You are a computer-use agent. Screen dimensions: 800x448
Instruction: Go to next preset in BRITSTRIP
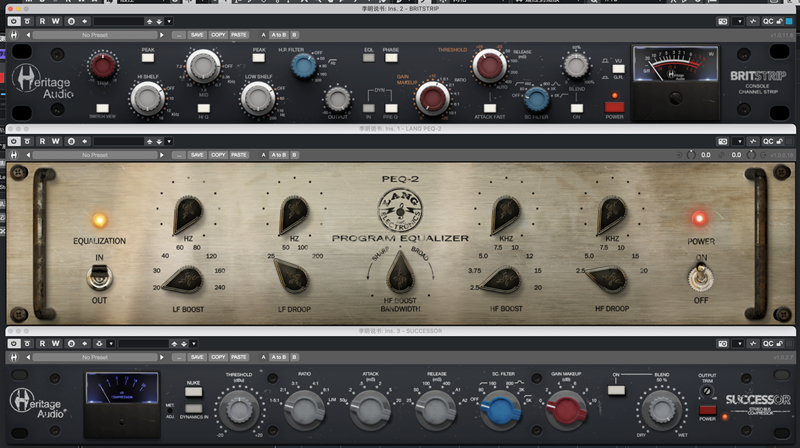pyautogui.click(x=162, y=35)
